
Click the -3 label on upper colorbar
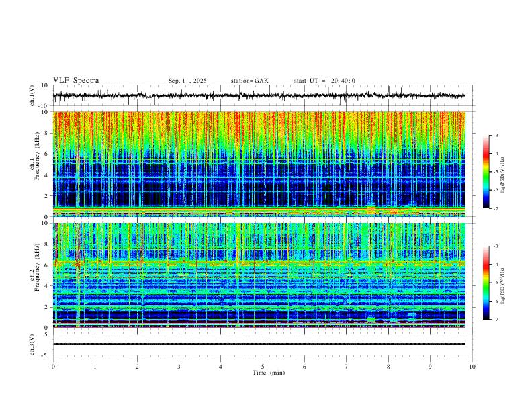pyautogui.click(x=495, y=135)
